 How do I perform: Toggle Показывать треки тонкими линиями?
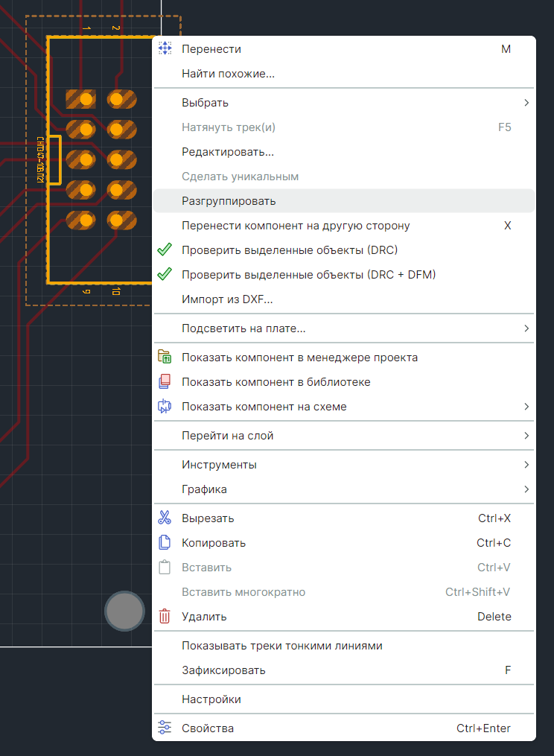[343, 646]
